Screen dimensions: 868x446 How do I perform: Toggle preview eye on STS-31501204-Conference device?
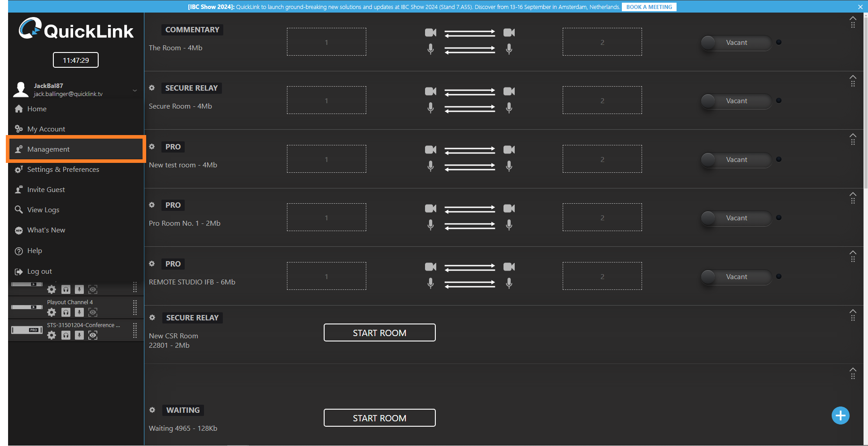93,335
